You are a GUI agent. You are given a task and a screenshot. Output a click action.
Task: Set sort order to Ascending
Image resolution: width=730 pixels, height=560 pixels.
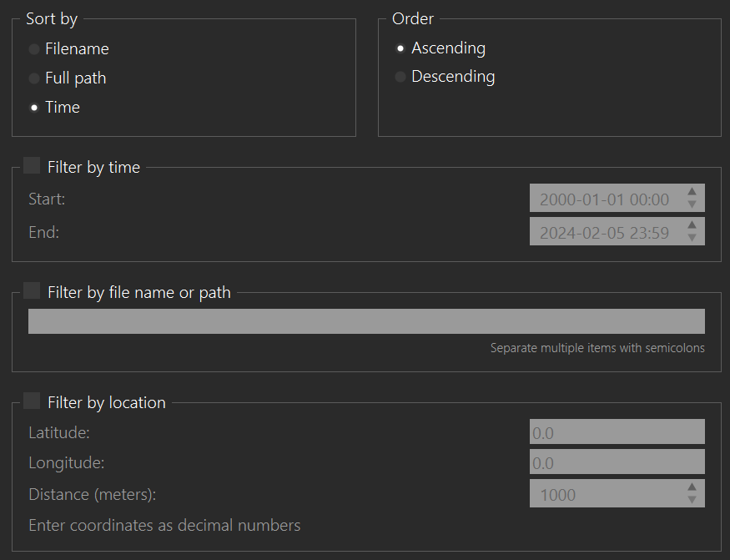pyautogui.click(x=400, y=48)
